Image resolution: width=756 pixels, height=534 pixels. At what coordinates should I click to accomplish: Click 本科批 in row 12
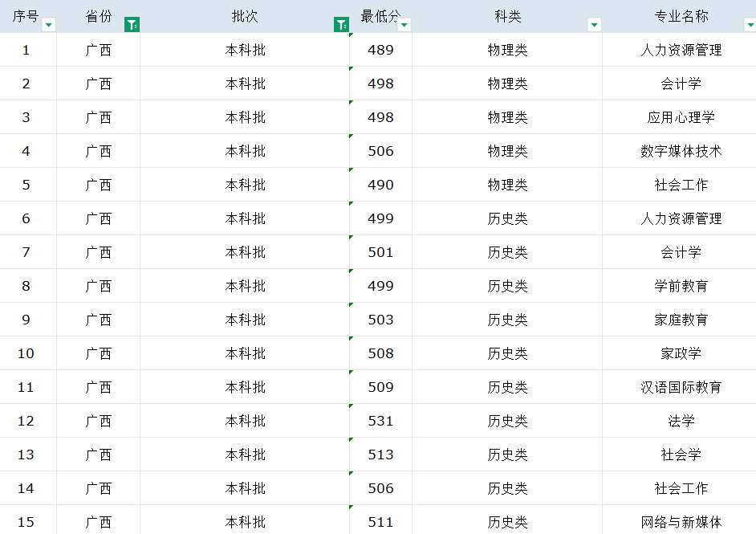[x=245, y=421]
